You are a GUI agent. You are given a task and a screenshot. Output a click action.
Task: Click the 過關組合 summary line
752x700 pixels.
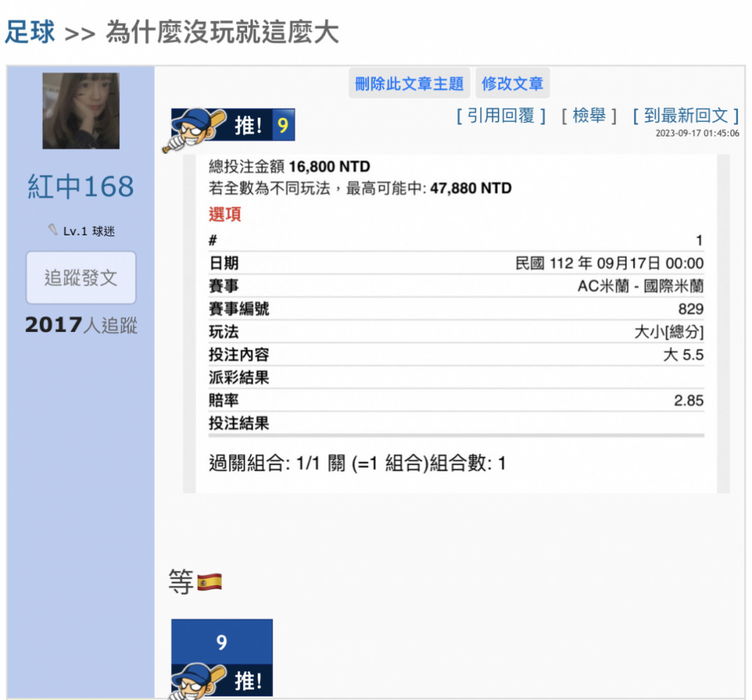357,463
